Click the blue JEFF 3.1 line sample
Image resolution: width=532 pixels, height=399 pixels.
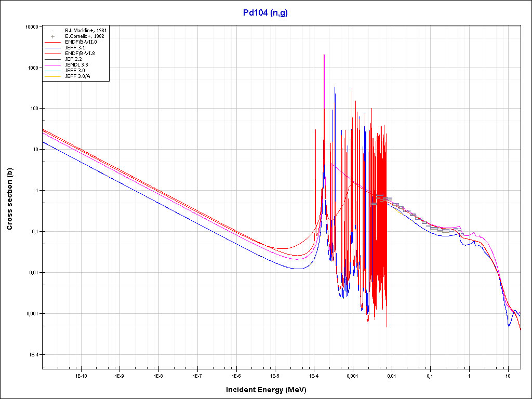(x=53, y=48)
